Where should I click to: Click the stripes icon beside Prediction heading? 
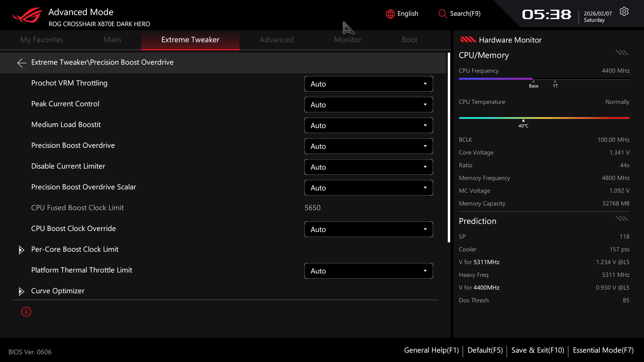click(622, 219)
